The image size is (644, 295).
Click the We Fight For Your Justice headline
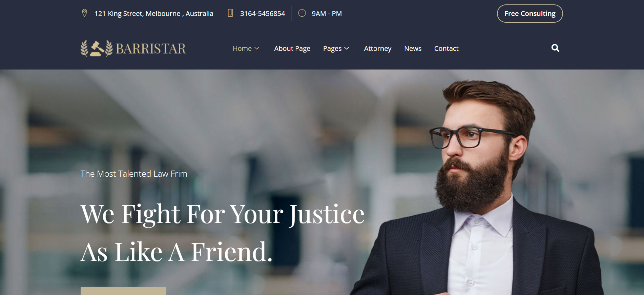point(223,214)
